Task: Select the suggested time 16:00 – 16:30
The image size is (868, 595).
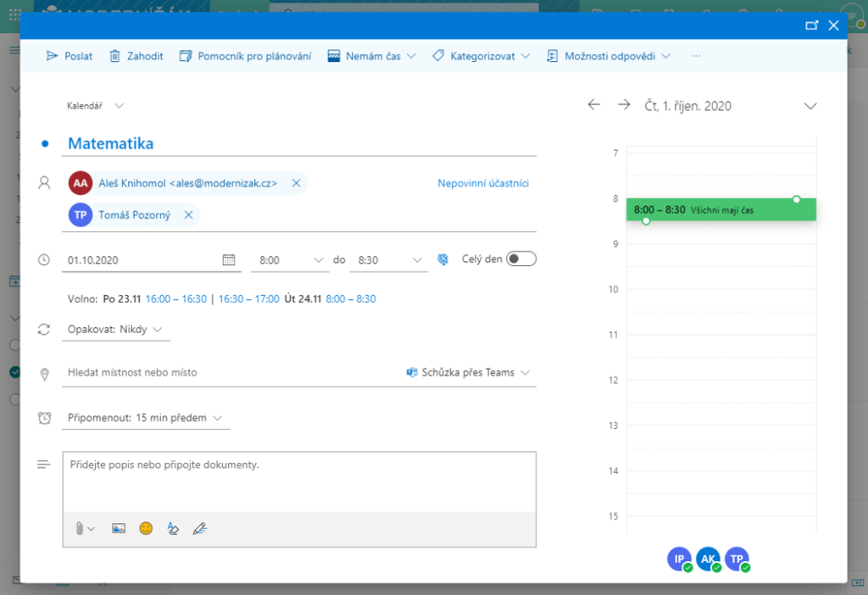Action: coord(176,299)
